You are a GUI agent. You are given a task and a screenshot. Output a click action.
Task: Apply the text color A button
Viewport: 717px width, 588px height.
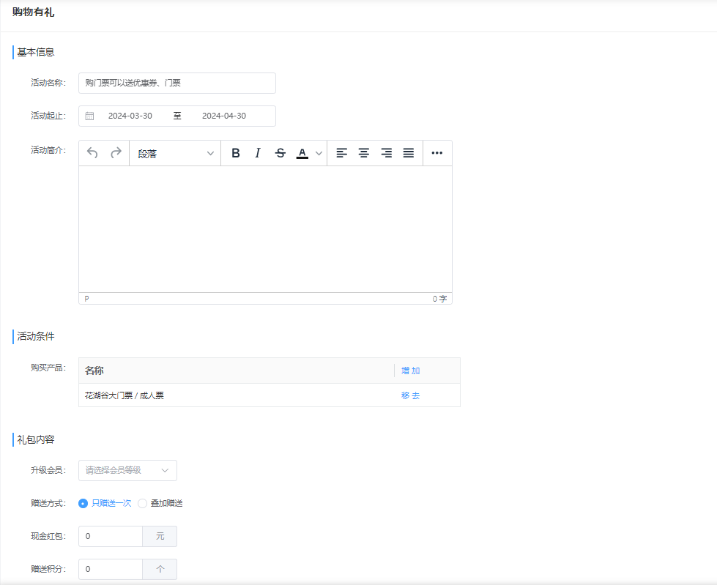point(302,153)
